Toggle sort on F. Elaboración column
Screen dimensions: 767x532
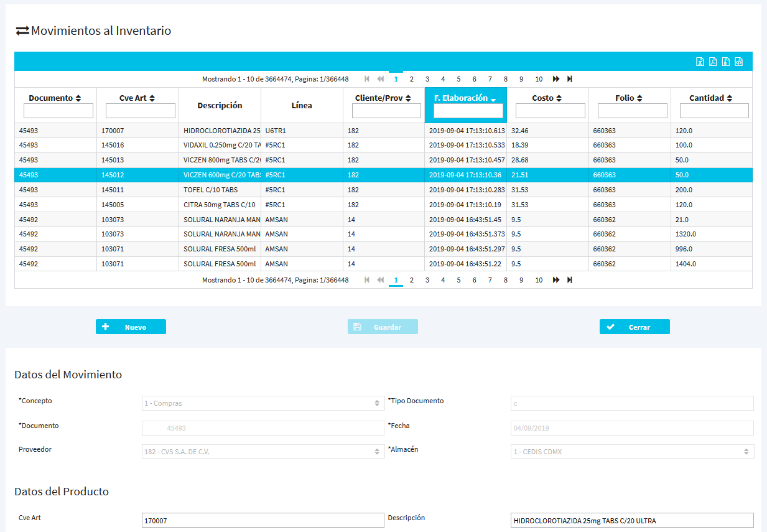click(x=465, y=98)
